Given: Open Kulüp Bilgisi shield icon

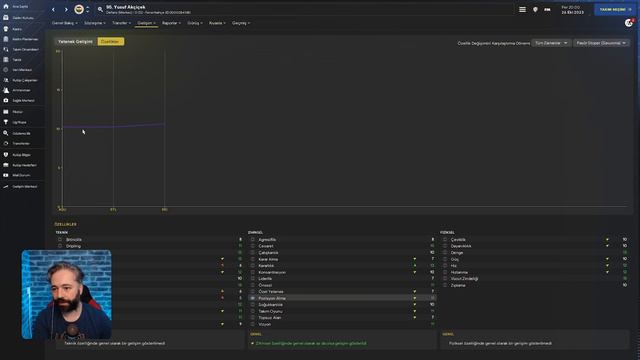Looking at the screenshot, I should (6, 155).
